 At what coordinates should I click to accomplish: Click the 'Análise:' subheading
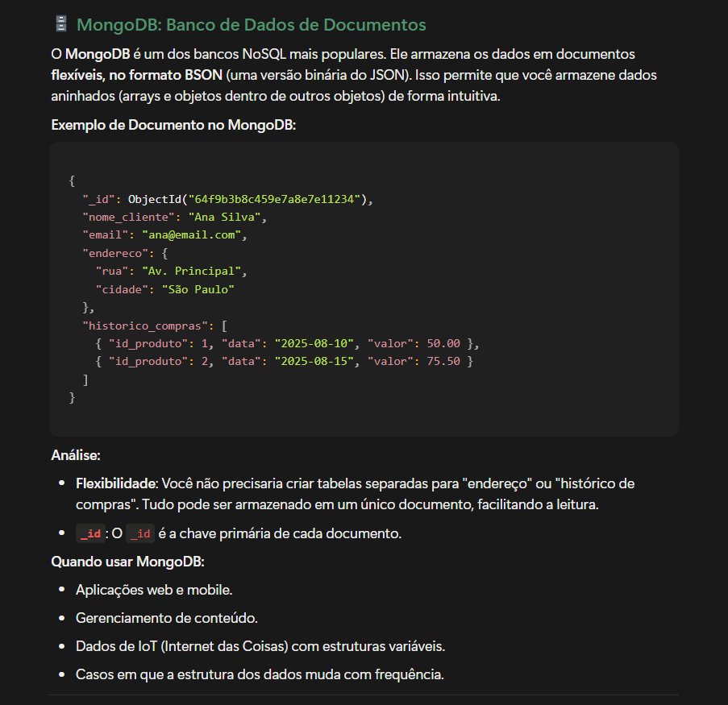click(76, 455)
